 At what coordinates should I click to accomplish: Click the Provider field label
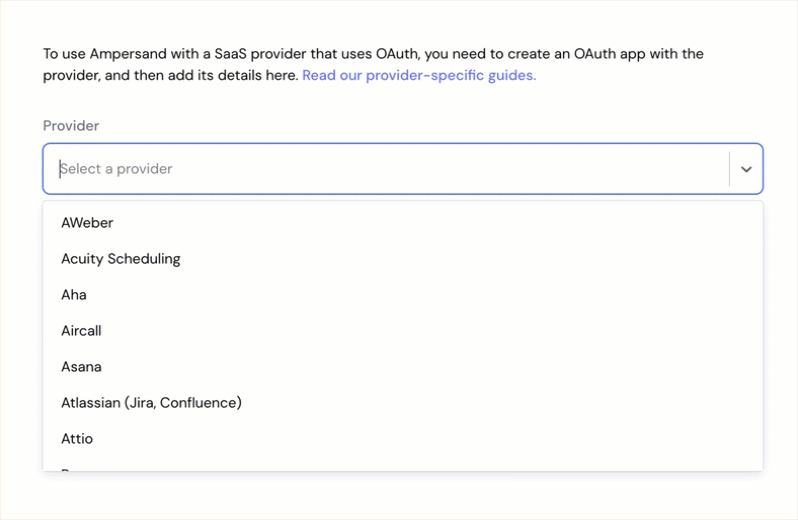pos(71,126)
